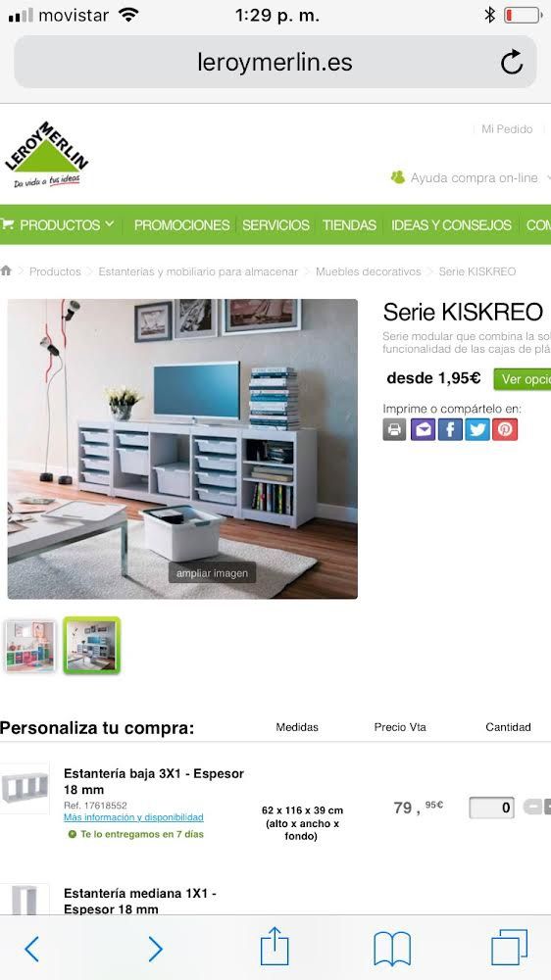Share the product on Twitter
Image resolution: width=551 pixels, height=980 pixels.
477,429
